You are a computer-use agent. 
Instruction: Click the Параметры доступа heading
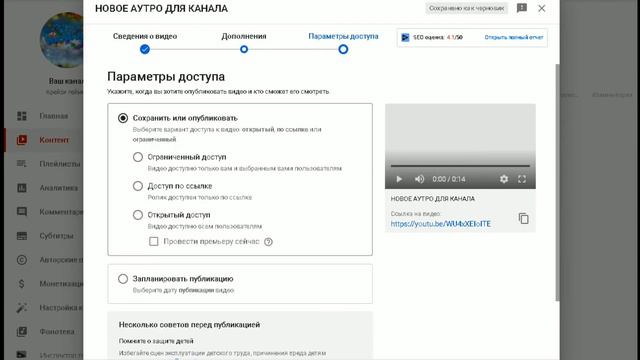pyautogui.click(x=166, y=77)
